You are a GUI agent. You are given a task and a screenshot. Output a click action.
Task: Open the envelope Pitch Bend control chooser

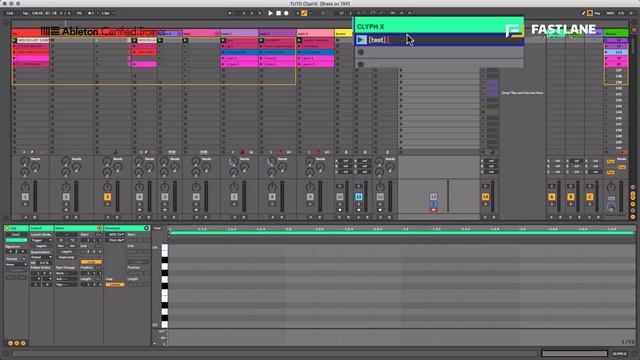(116, 240)
